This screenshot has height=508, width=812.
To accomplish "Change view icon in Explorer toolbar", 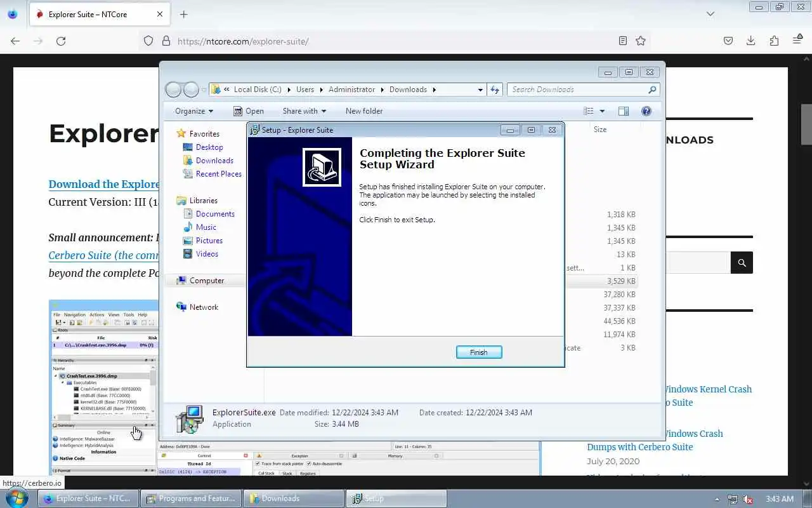I will pyautogui.click(x=589, y=111).
